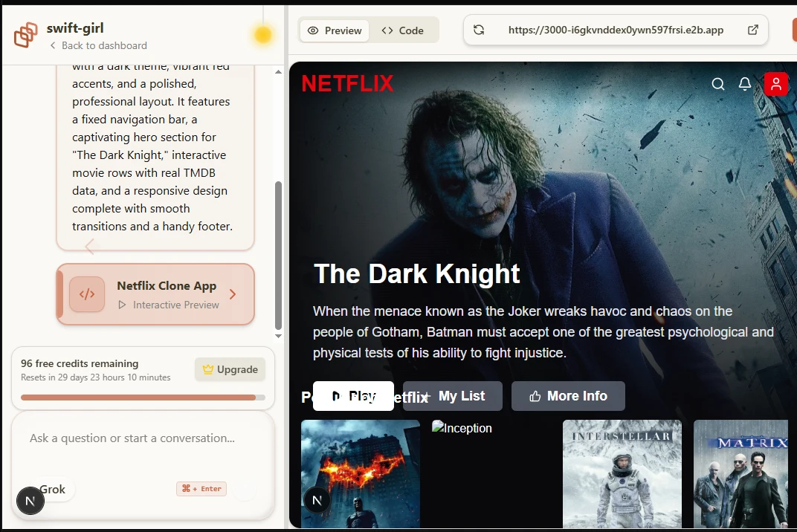Viewport: 797px width, 532px height.
Task: Click the More Info button
Action: 568,396
